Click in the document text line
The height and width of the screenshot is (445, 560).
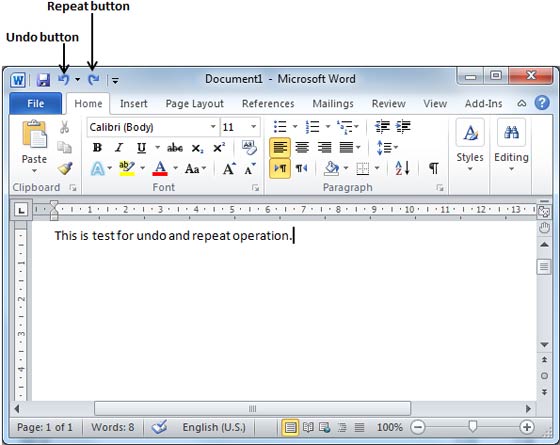[x=174, y=236]
